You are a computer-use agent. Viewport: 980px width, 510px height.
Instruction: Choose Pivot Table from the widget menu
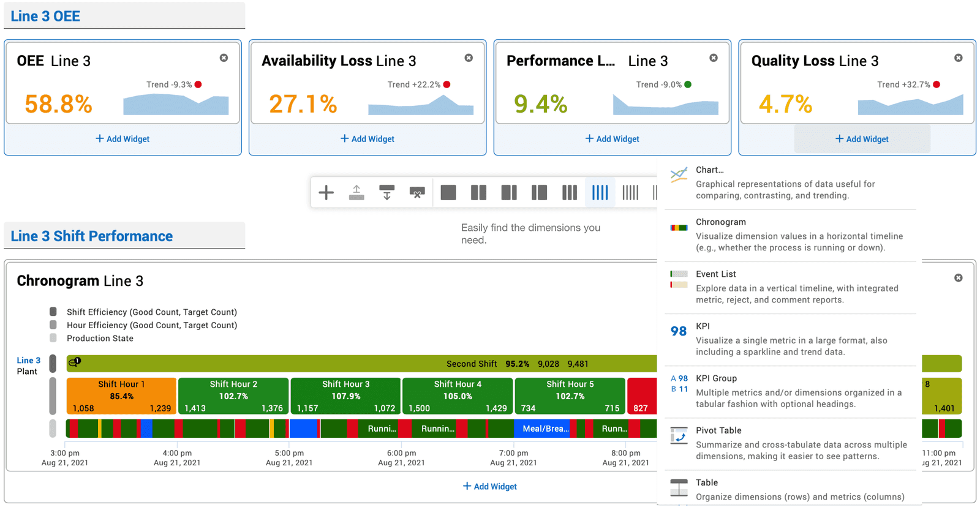[x=790, y=443]
